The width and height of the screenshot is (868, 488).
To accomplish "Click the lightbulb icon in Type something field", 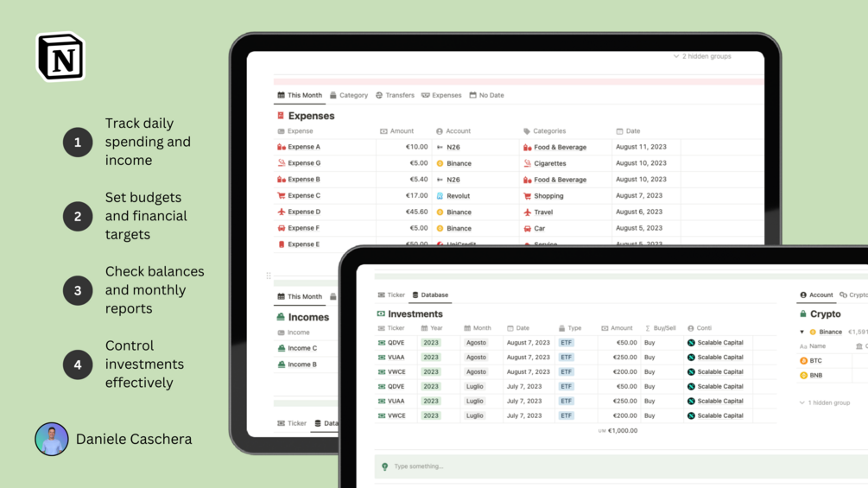I will pos(384,466).
